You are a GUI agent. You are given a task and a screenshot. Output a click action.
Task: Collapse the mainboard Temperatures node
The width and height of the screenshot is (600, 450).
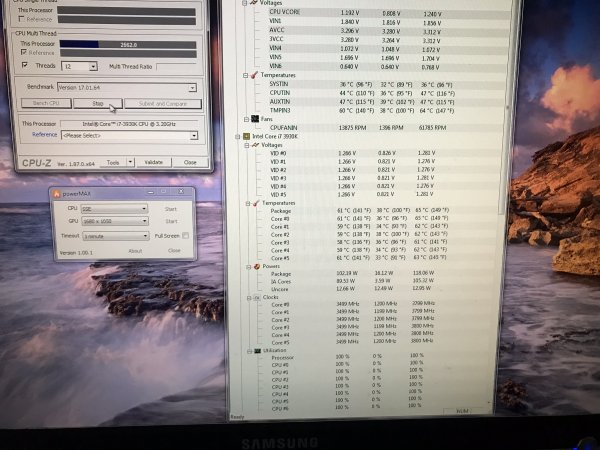[246, 75]
